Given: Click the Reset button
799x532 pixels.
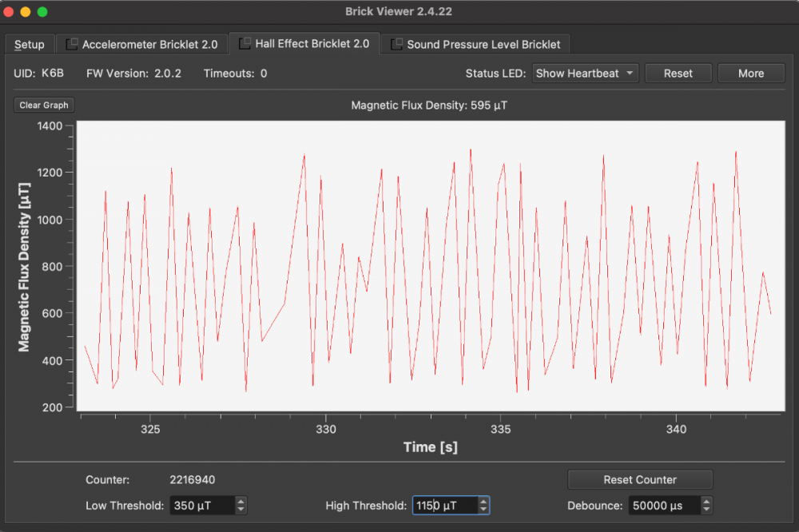Looking at the screenshot, I should 678,73.
